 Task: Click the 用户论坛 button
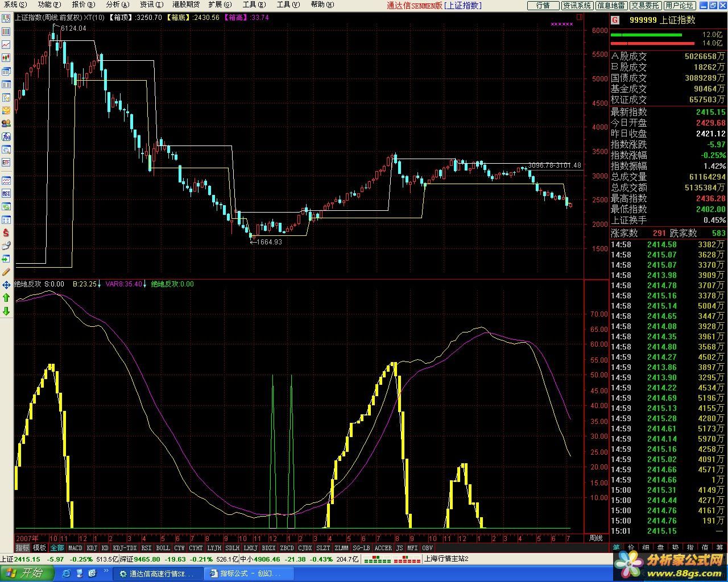679,5
